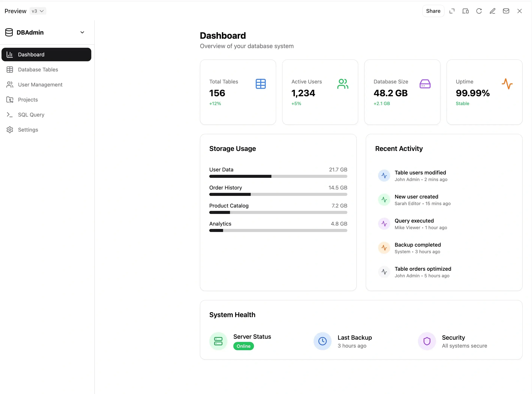Image resolution: width=532 pixels, height=394 pixels.
Task: Open the SQL Query terminal icon
Action: click(x=10, y=115)
